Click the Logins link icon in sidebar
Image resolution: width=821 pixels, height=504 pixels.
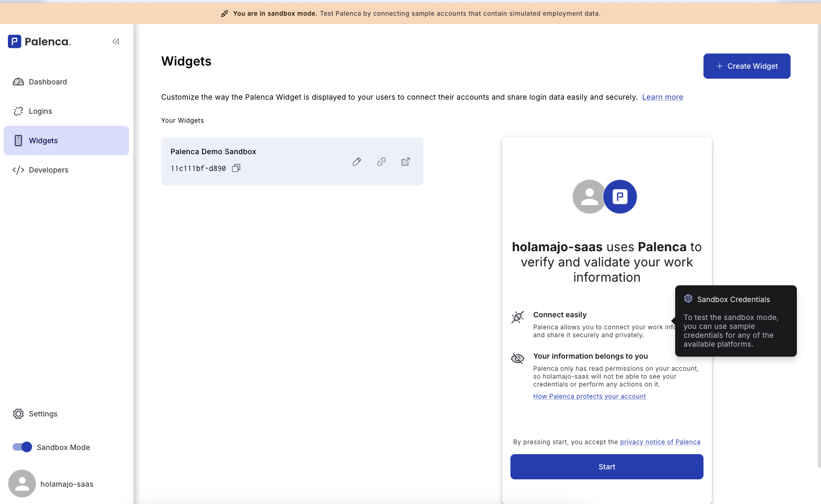click(18, 111)
